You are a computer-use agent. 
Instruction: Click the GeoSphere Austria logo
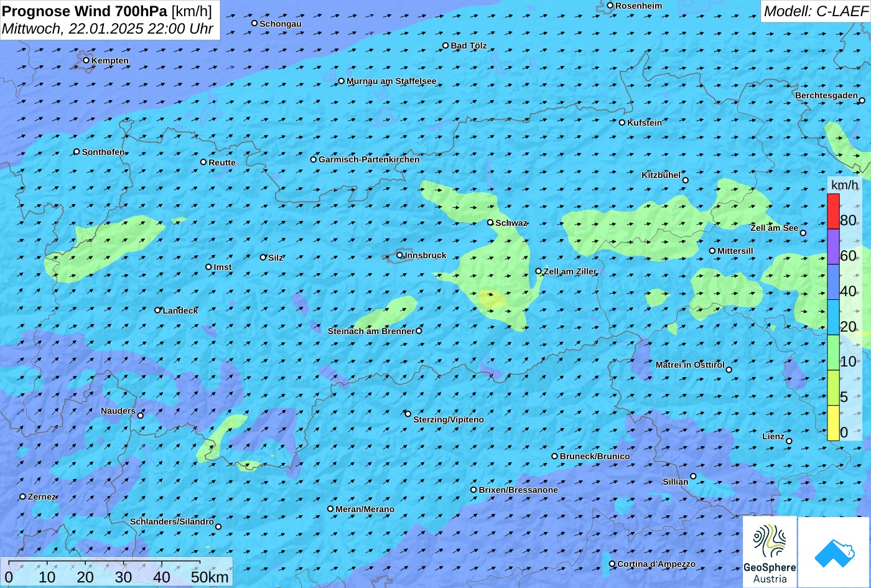pos(770,552)
